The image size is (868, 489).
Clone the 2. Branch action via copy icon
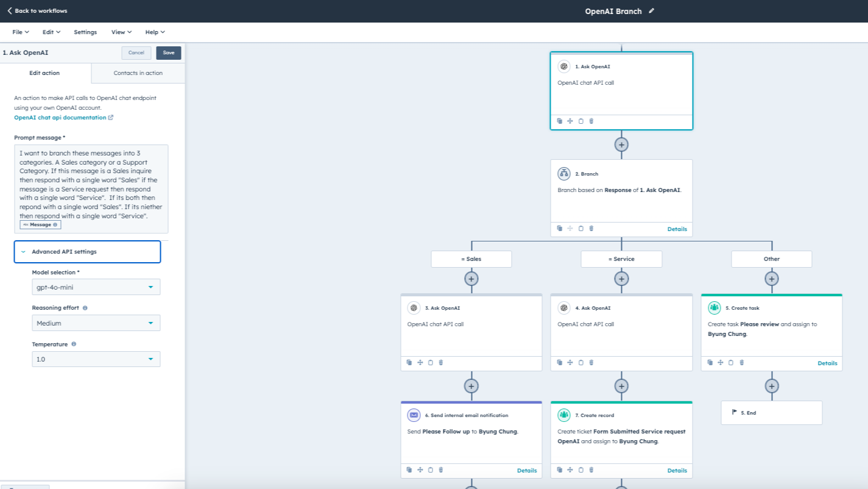pos(560,229)
